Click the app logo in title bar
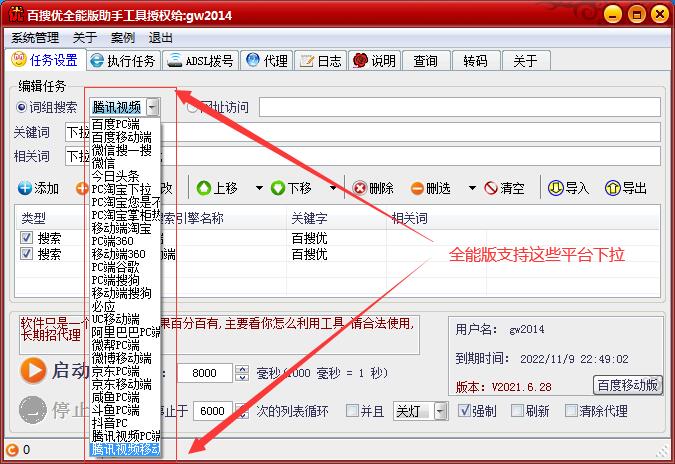 pyautogui.click(x=15, y=14)
